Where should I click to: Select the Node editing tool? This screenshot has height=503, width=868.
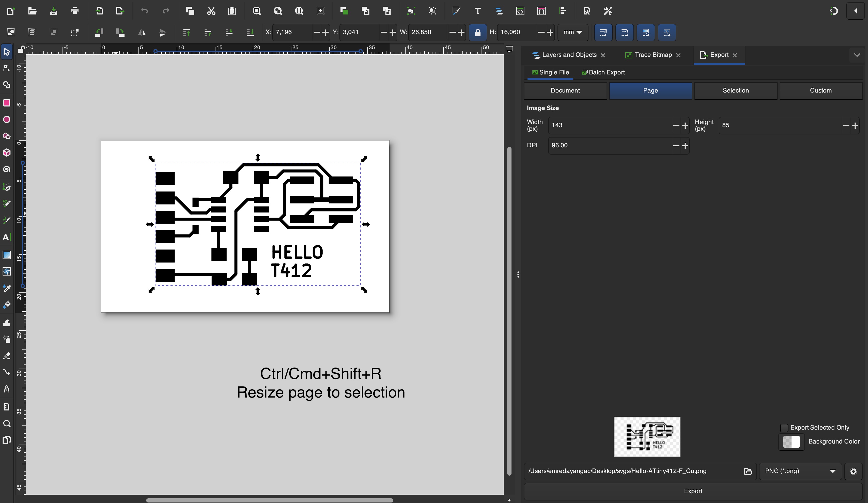pos(6,68)
